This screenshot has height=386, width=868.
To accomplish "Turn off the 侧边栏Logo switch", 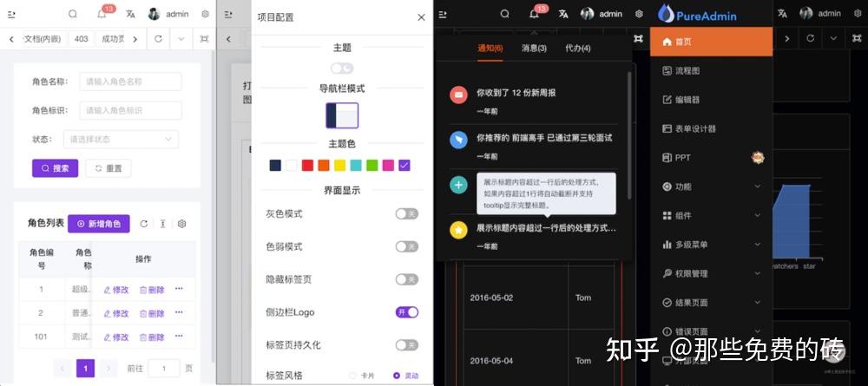I will (407, 312).
